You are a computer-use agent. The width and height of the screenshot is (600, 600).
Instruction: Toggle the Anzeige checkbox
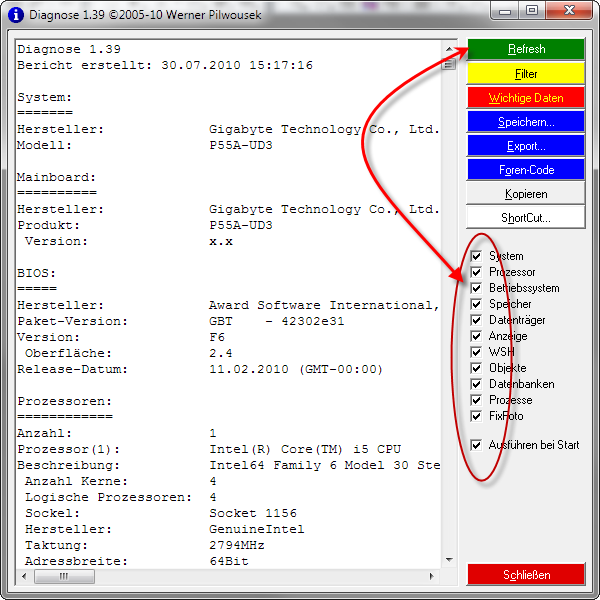pyautogui.click(x=476, y=336)
